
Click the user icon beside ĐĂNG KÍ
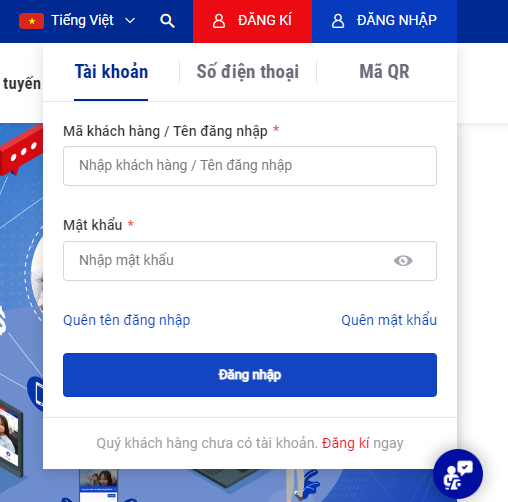(219, 21)
